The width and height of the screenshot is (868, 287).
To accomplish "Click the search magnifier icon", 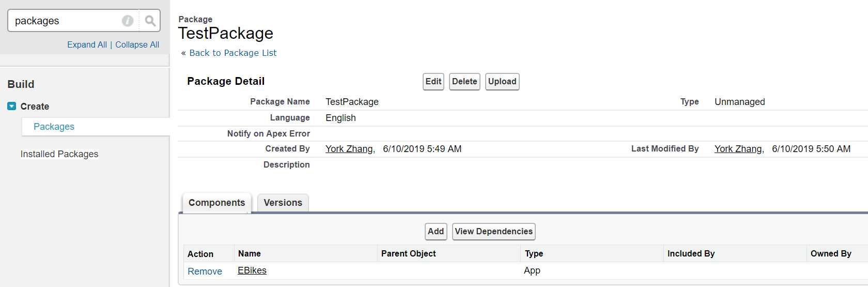I will (150, 21).
